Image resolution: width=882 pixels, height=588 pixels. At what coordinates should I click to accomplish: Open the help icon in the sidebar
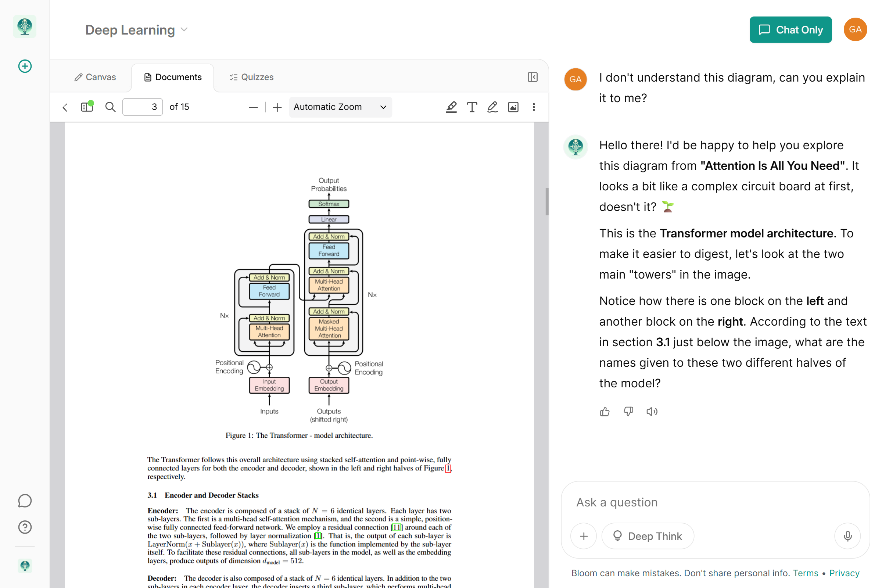24,527
